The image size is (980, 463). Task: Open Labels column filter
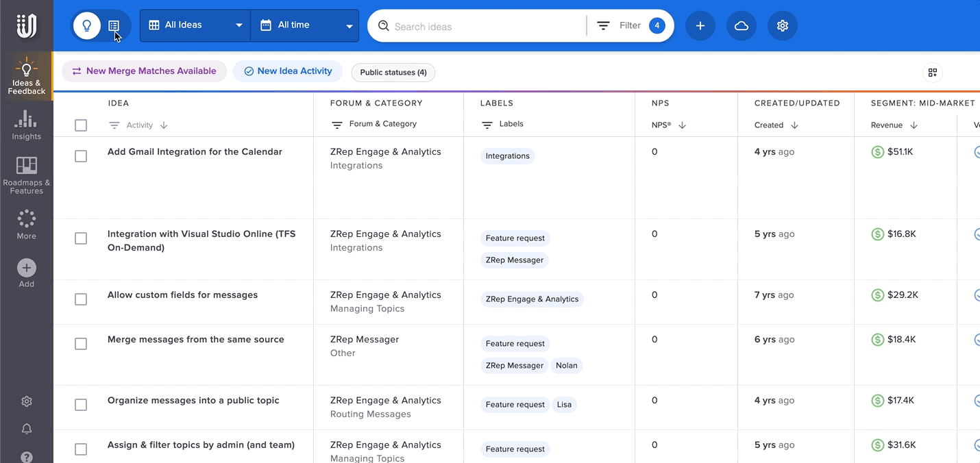pos(502,125)
